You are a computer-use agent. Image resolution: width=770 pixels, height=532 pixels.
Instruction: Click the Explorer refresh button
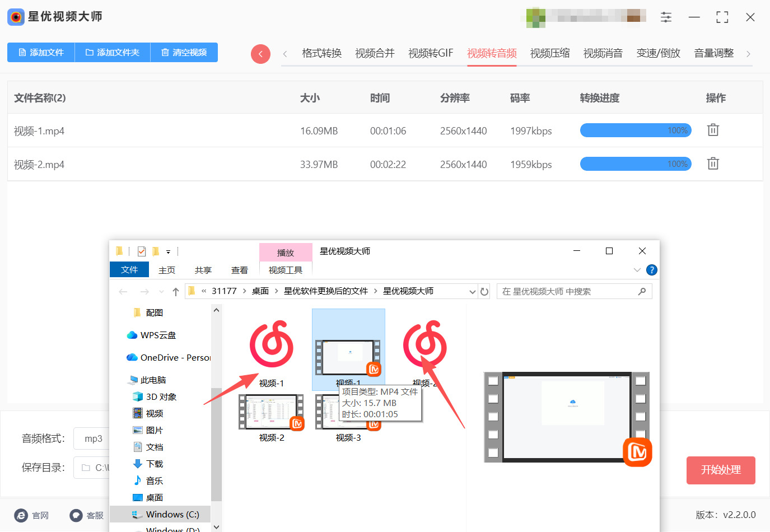pyautogui.click(x=485, y=292)
